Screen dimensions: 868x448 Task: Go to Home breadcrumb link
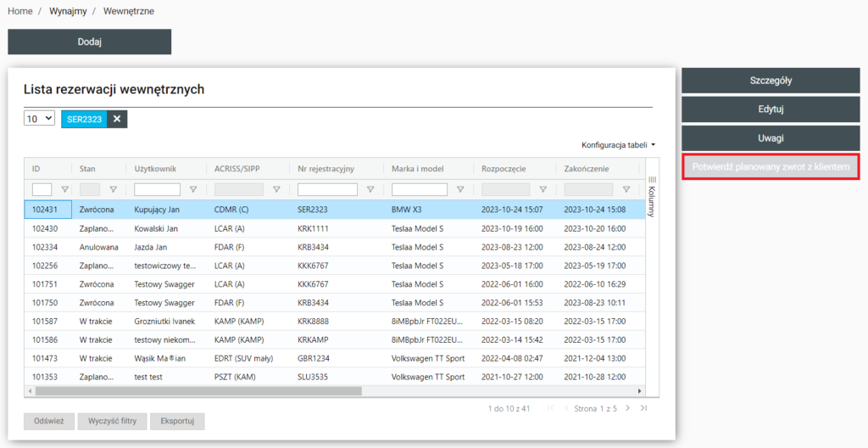pyautogui.click(x=20, y=12)
